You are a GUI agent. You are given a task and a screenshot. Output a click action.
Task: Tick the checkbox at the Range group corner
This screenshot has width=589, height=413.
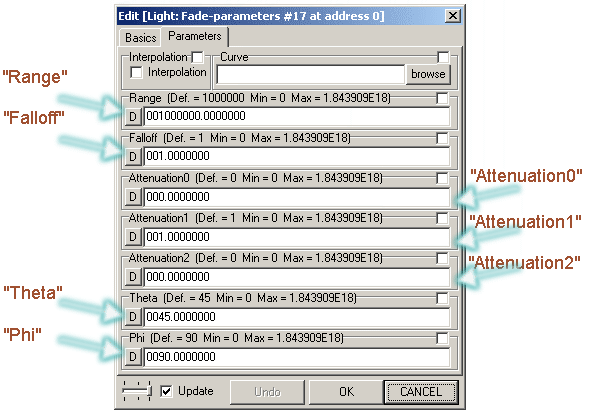(x=443, y=98)
